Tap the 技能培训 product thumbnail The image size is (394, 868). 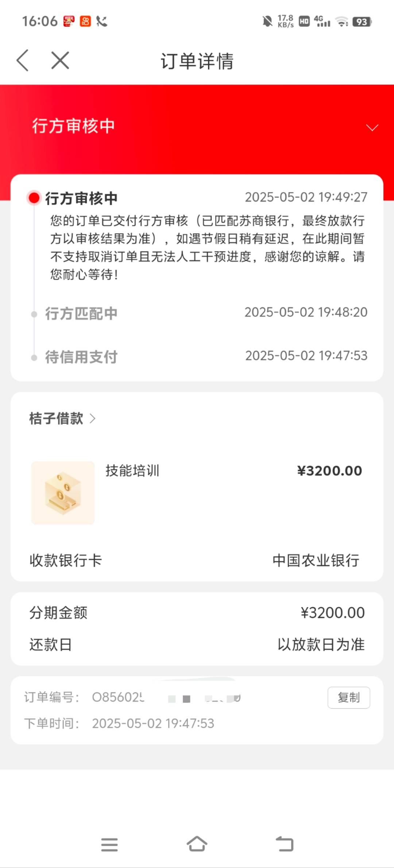[x=63, y=493]
